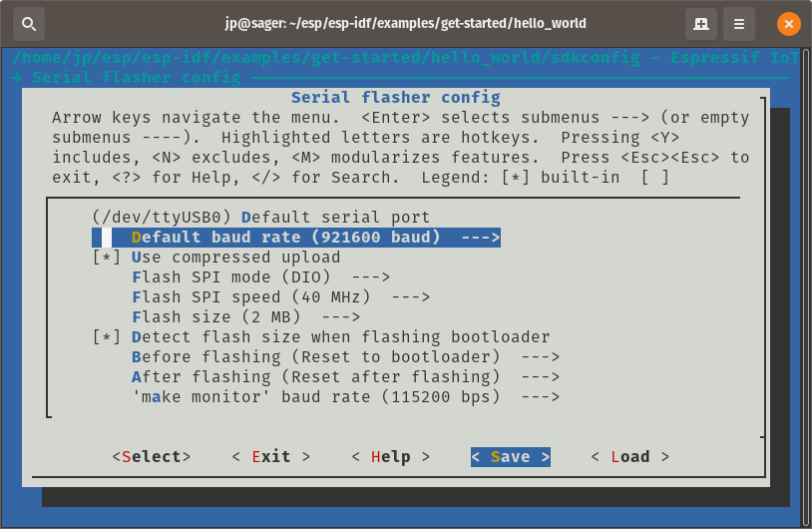812x529 pixels.
Task: Click the Select button
Action: click(x=152, y=456)
